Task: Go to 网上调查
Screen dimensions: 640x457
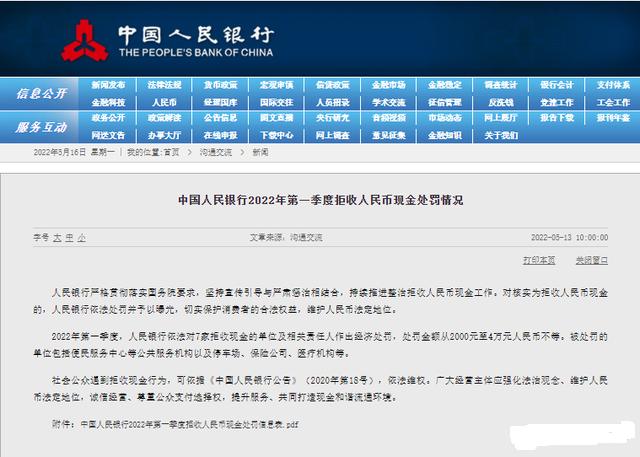Action: pos(333,135)
